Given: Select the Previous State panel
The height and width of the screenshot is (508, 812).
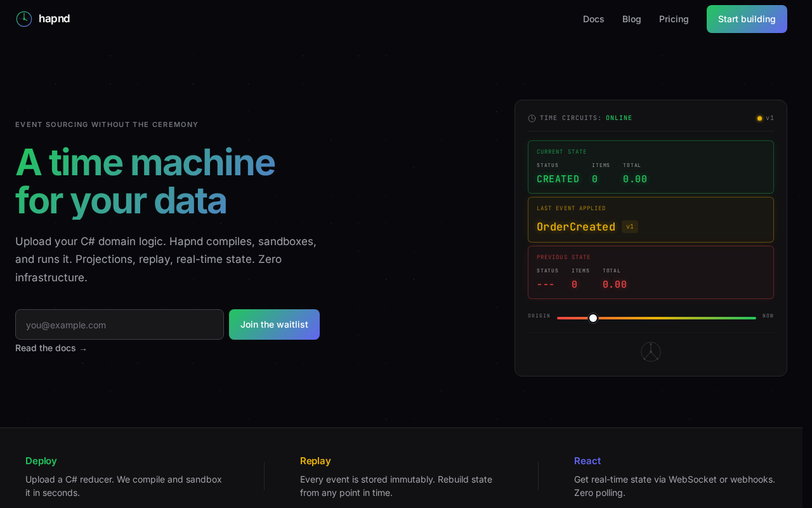Looking at the screenshot, I should pyautogui.click(x=650, y=272).
